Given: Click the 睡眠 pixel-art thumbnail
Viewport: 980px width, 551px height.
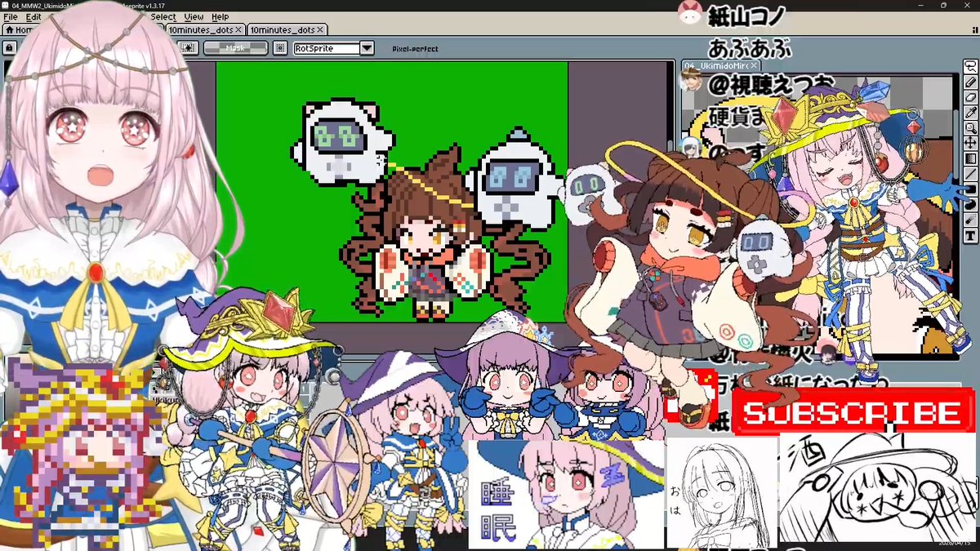Looking at the screenshot, I should pos(566,495).
